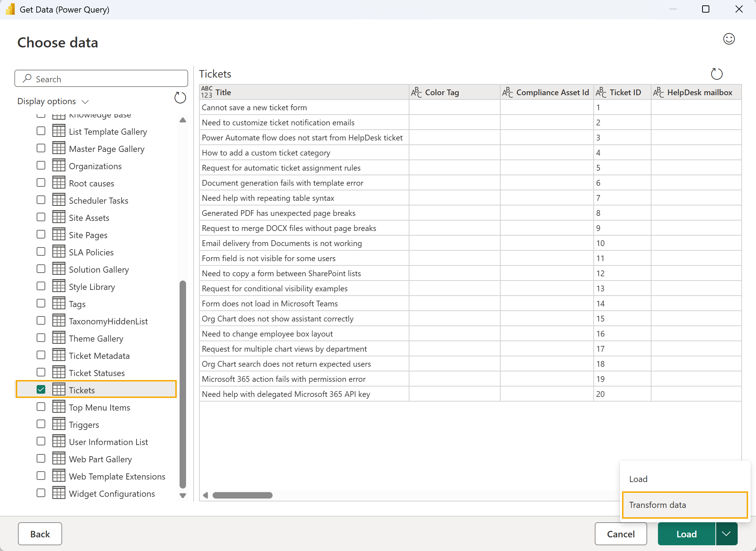Click the text type icon on Color Tag column
This screenshot has width=756, height=551.
click(x=416, y=92)
